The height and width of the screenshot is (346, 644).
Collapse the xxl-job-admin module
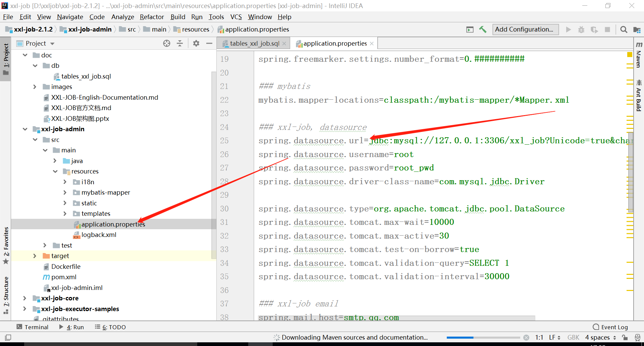click(x=25, y=129)
